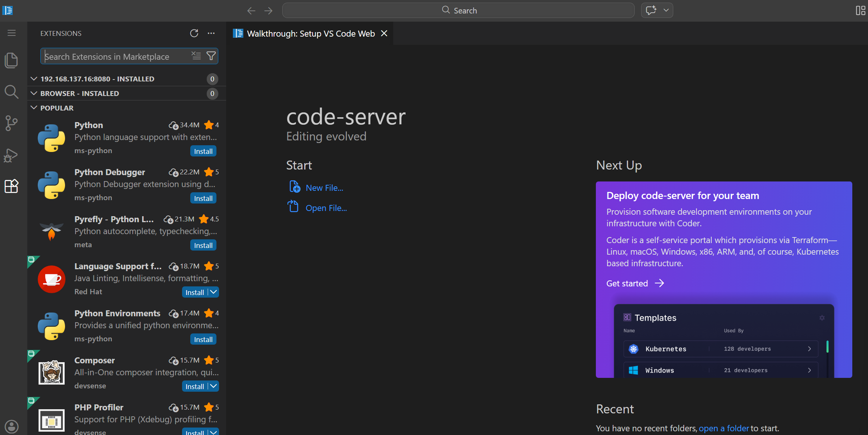The width and height of the screenshot is (868, 435).
Task: Install the Python Debugger extension
Action: (203, 198)
